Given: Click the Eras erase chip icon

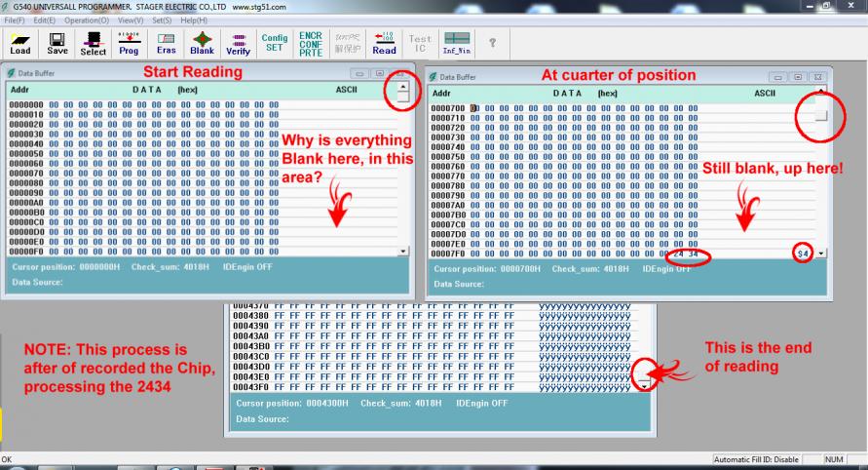Looking at the screenshot, I should point(167,44).
